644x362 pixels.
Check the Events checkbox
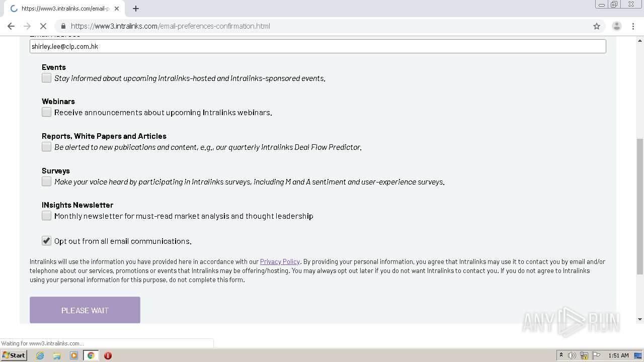click(46, 78)
